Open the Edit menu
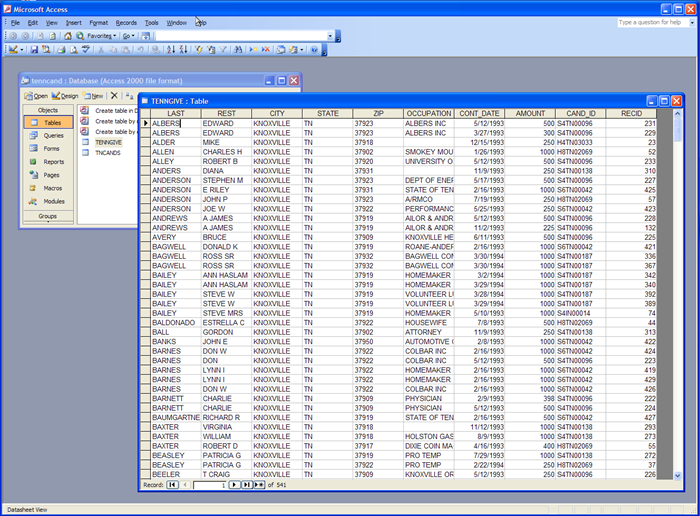700x516 pixels. click(33, 22)
